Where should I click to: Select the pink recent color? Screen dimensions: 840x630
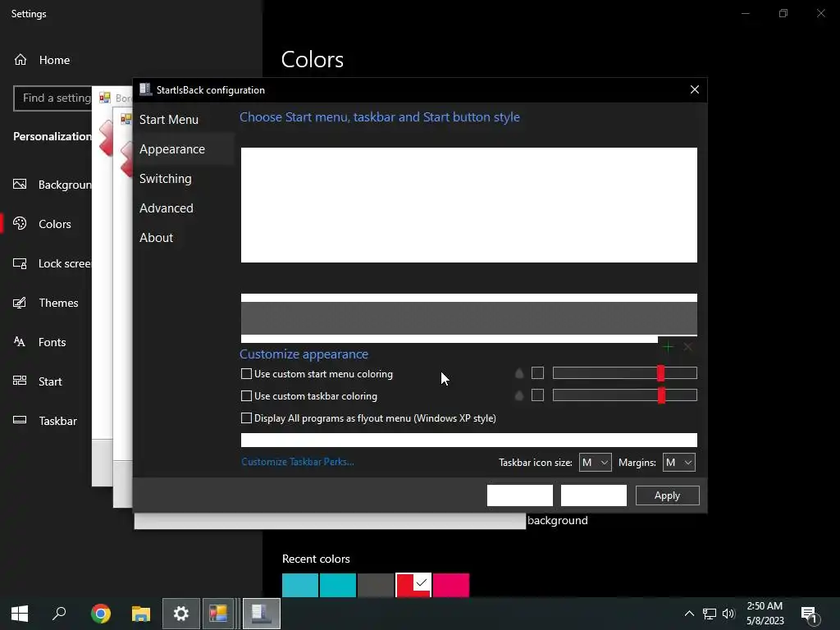click(x=451, y=585)
